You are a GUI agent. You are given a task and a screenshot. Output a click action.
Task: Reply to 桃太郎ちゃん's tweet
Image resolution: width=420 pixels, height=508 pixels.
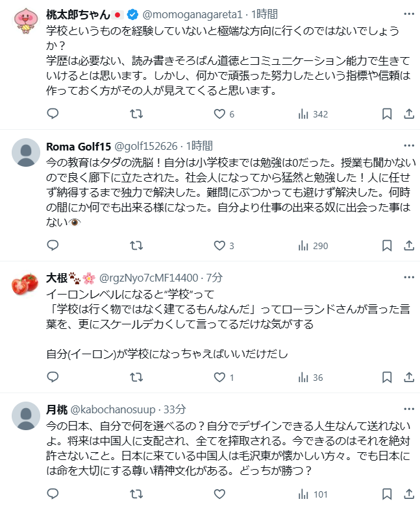[53, 114]
